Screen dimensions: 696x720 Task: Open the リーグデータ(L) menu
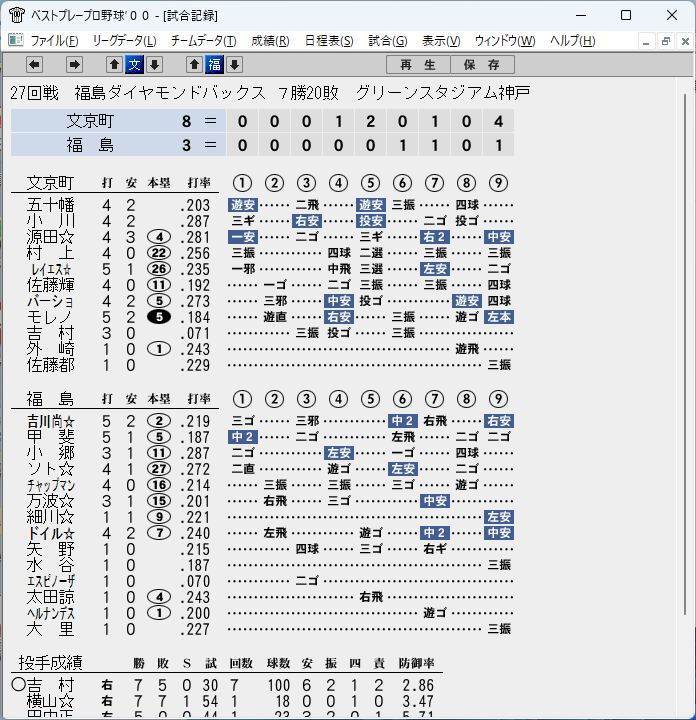(124, 41)
